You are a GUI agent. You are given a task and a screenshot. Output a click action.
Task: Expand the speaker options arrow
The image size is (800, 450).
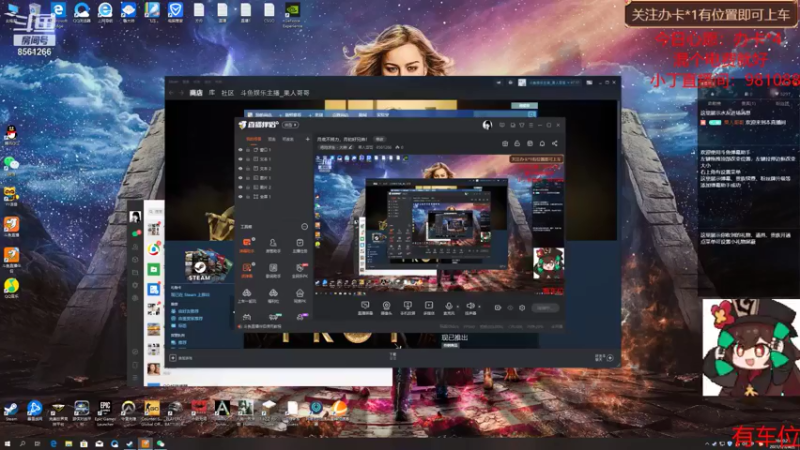pyautogui.click(x=479, y=307)
